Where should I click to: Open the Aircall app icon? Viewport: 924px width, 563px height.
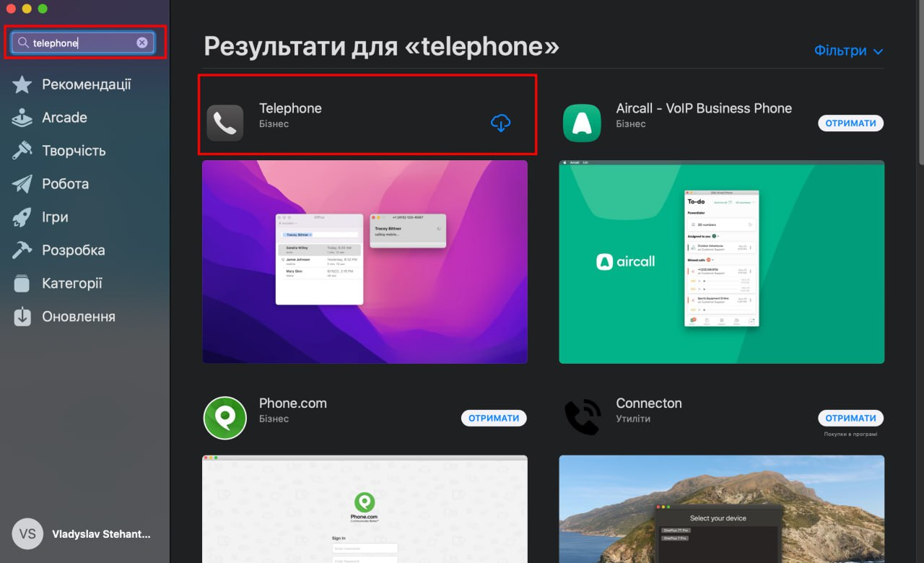tap(582, 123)
